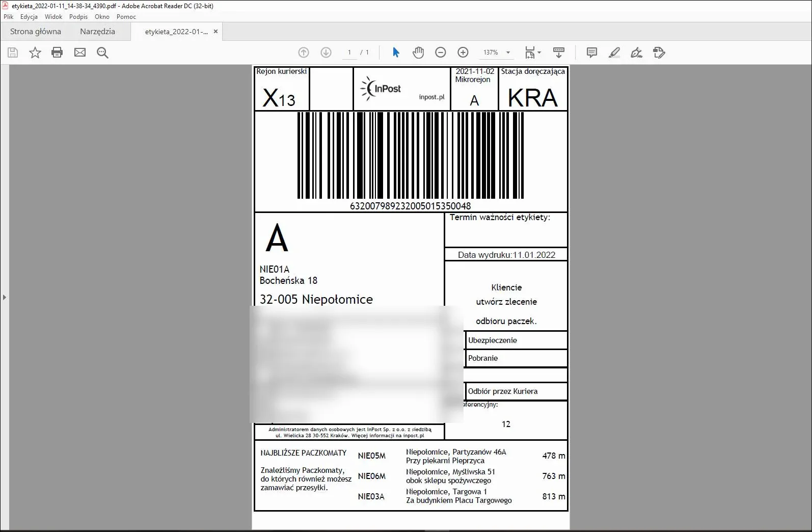Bookmark the file using the star icon

pyautogui.click(x=35, y=52)
